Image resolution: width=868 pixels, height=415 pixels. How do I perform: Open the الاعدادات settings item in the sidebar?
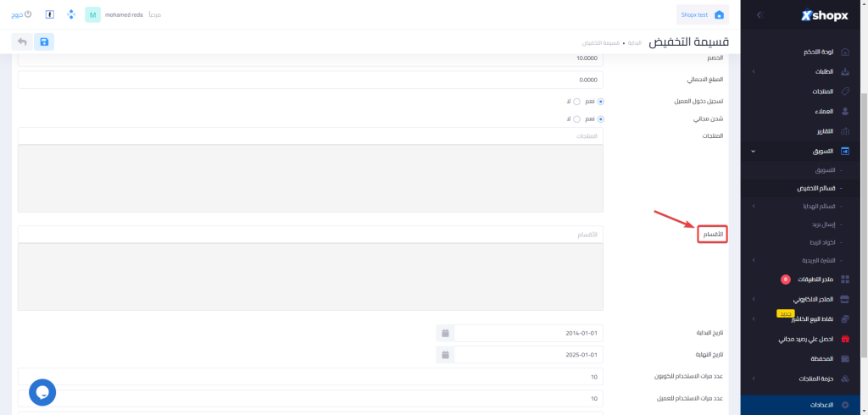point(819,405)
